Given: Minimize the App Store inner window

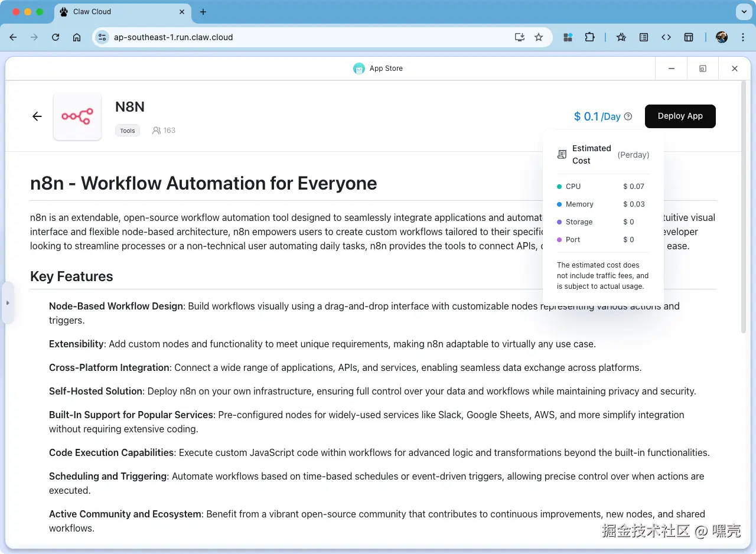Looking at the screenshot, I should [x=672, y=69].
